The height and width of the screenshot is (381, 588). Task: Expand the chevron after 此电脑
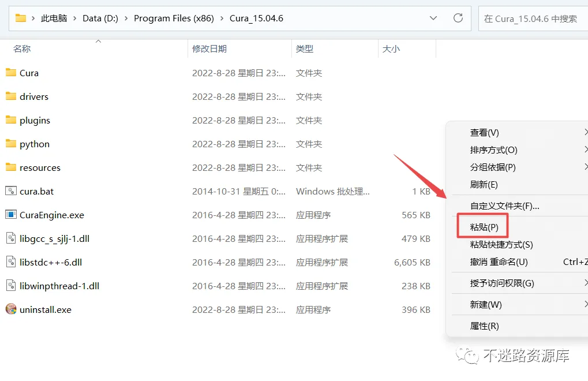74,18
